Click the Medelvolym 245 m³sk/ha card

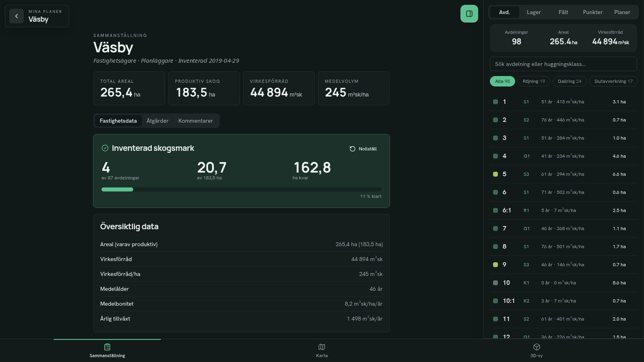pos(354,88)
